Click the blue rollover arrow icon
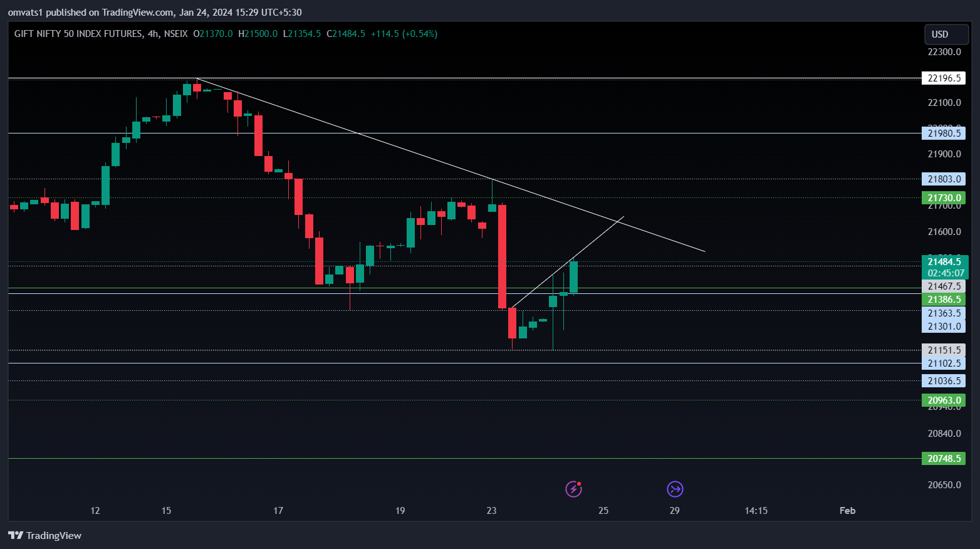Viewport: 980px width, 549px height. pyautogui.click(x=675, y=489)
